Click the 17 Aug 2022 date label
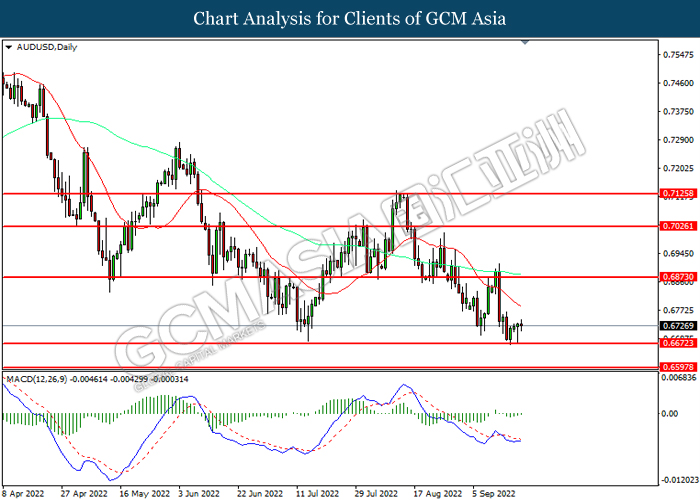The height and width of the screenshot is (500, 700). pyautogui.click(x=437, y=494)
